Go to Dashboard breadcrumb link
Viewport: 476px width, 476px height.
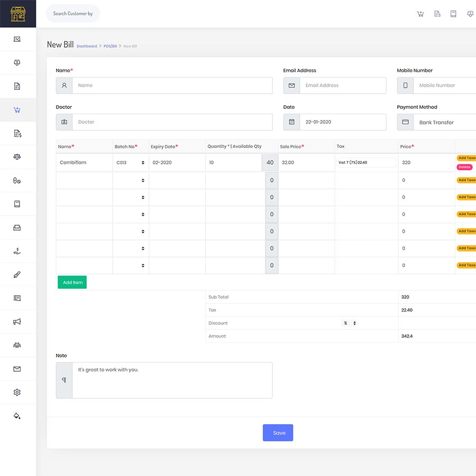pyautogui.click(x=87, y=46)
